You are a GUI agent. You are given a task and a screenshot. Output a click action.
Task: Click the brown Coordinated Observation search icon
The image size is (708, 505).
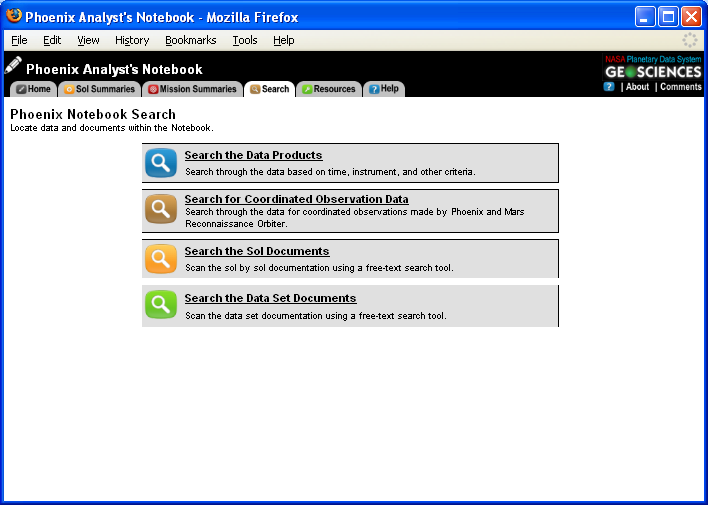coord(161,209)
